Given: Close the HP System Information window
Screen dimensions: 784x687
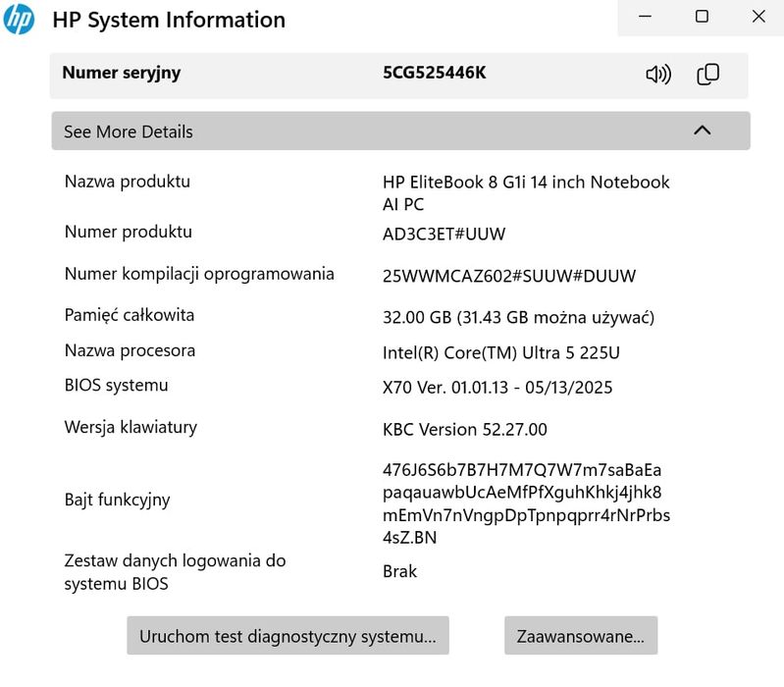Looking at the screenshot, I should pyautogui.click(x=758, y=17).
